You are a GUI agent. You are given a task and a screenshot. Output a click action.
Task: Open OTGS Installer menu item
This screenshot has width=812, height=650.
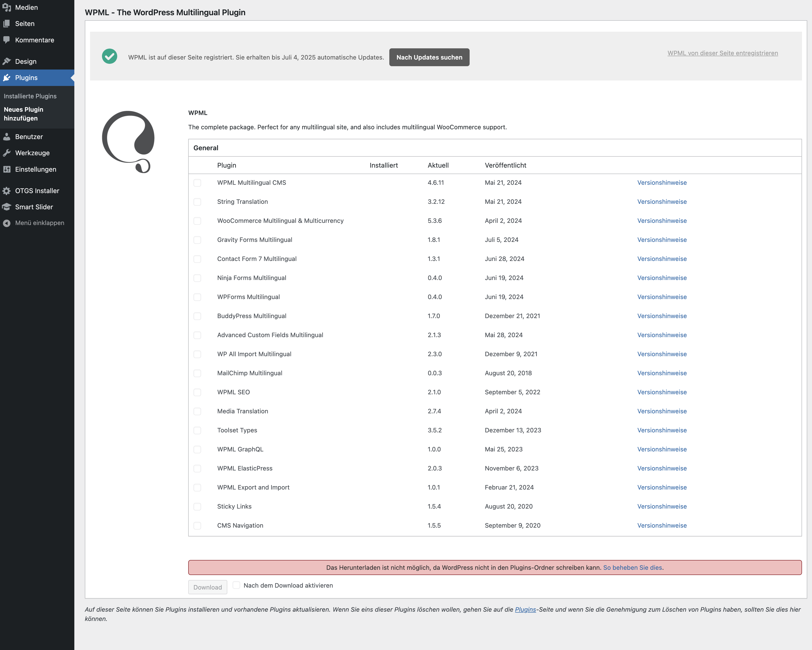coord(37,191)
